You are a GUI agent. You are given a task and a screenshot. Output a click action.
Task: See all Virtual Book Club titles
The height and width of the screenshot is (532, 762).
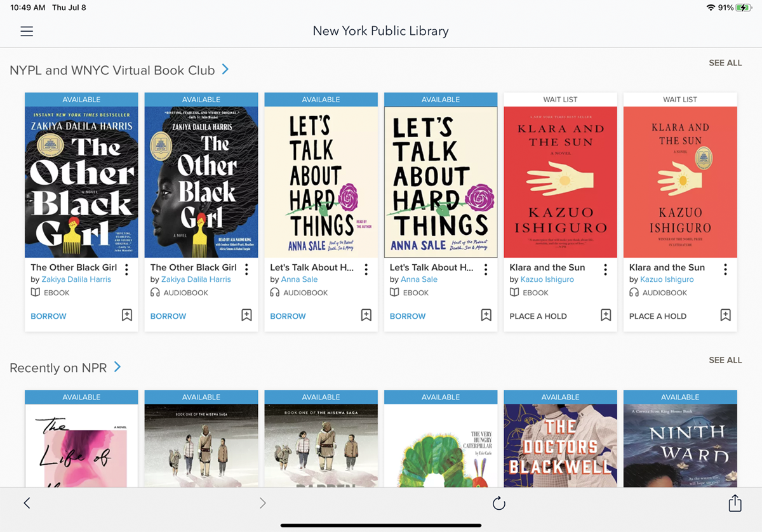click(x=725, y=63)
